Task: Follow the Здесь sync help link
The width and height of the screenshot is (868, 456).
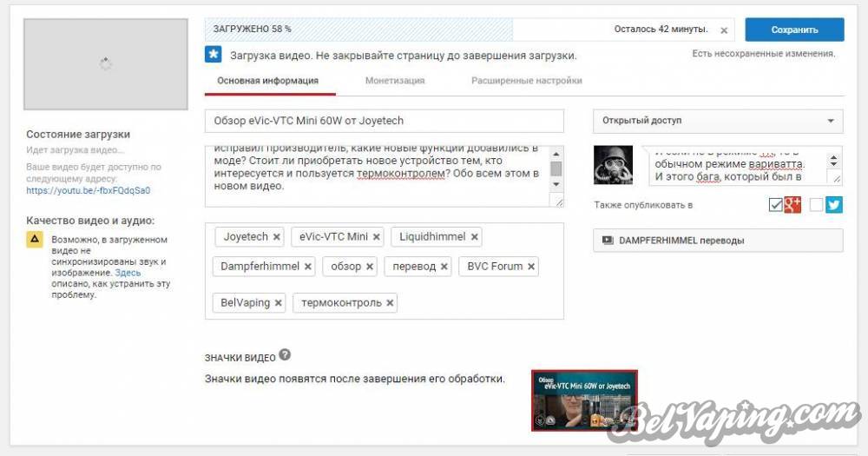Action: pyautogui.click(x=128, y=273)
